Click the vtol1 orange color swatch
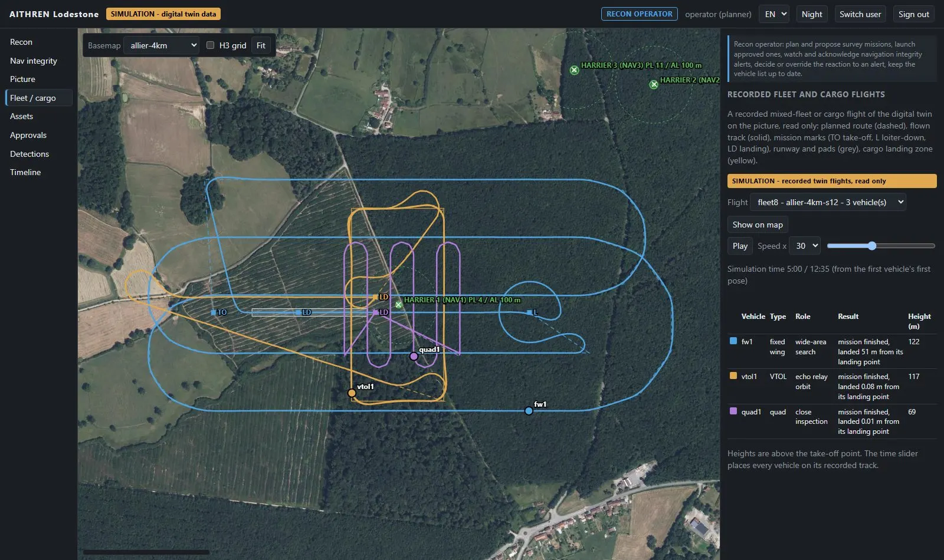 (733, 375)
